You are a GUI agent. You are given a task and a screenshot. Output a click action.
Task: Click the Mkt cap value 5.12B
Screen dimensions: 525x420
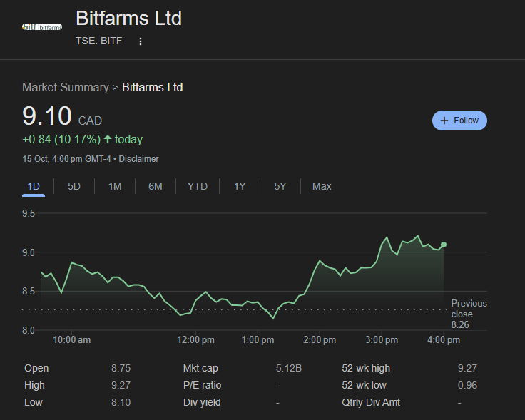point(289,369)
